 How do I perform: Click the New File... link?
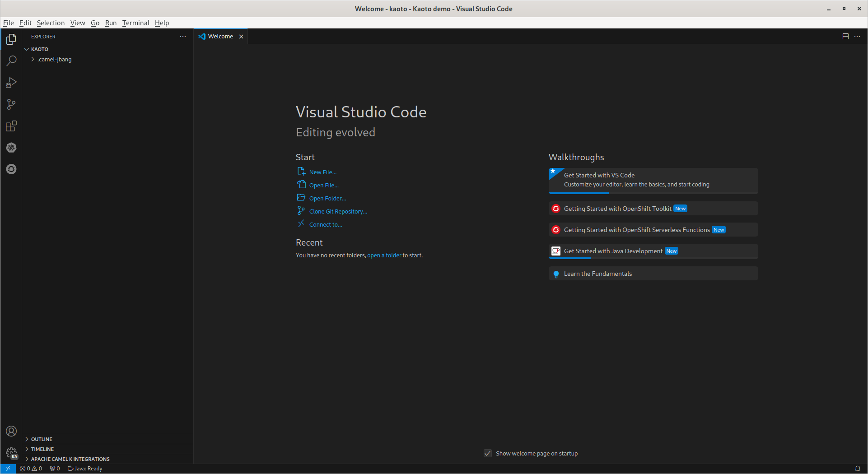click(x=323, y=172)
